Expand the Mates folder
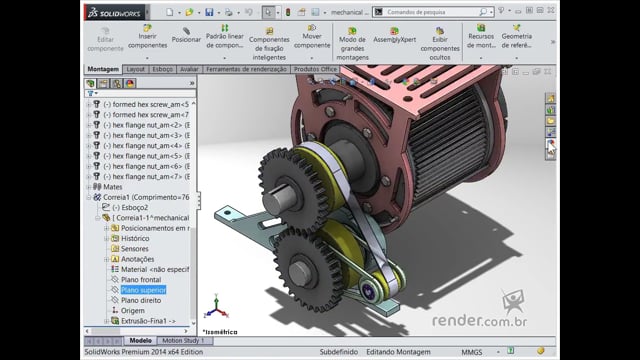This screenshot has width=640, height=360. point(89,187)
